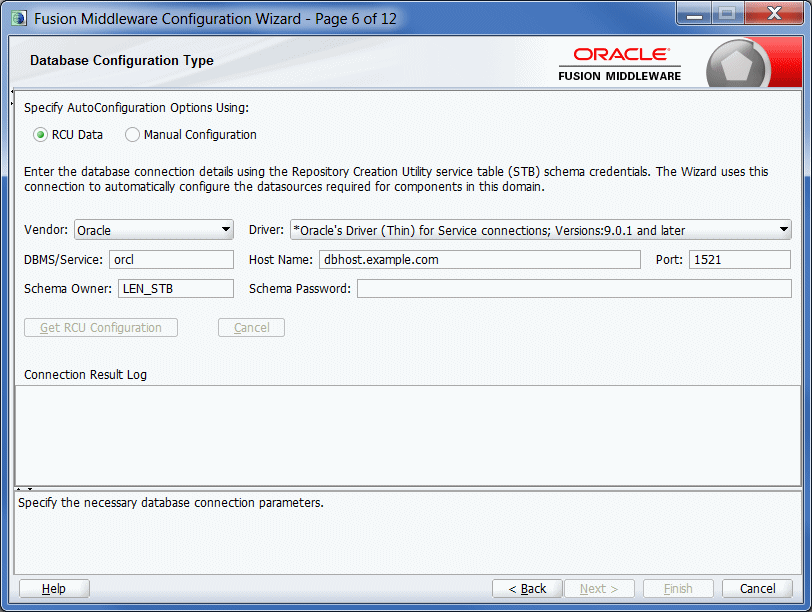Maximize the Configuration Wizard window

pyautogui.click(x=727, y=14)
